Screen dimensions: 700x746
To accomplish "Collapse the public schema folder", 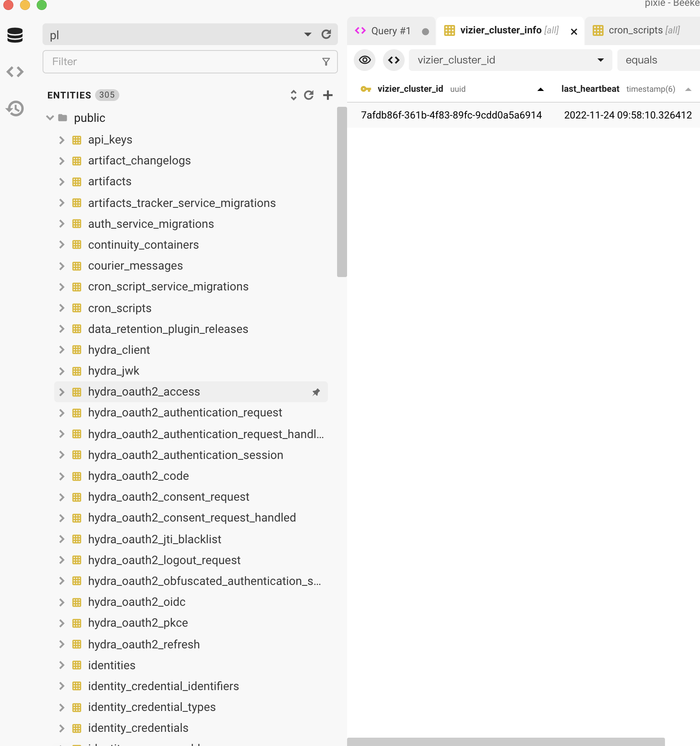I will coord(50,118).
